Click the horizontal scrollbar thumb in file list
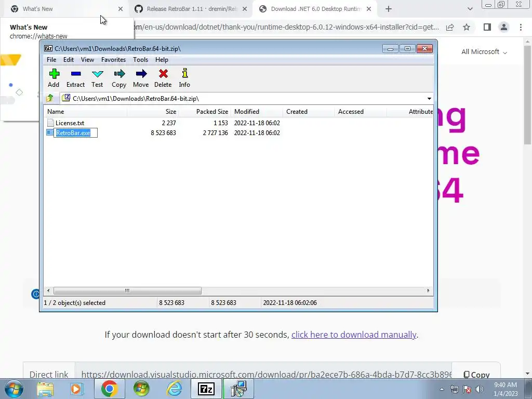Viewport: 532px width, 399px height. click(127, 291)
